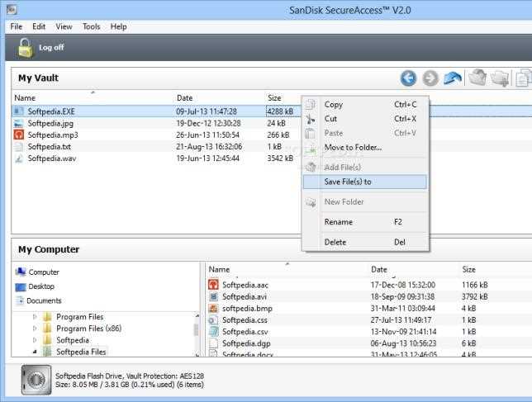The image size is (532, 402).
Task: Open the File menu
Action: [x=17, y=26]
